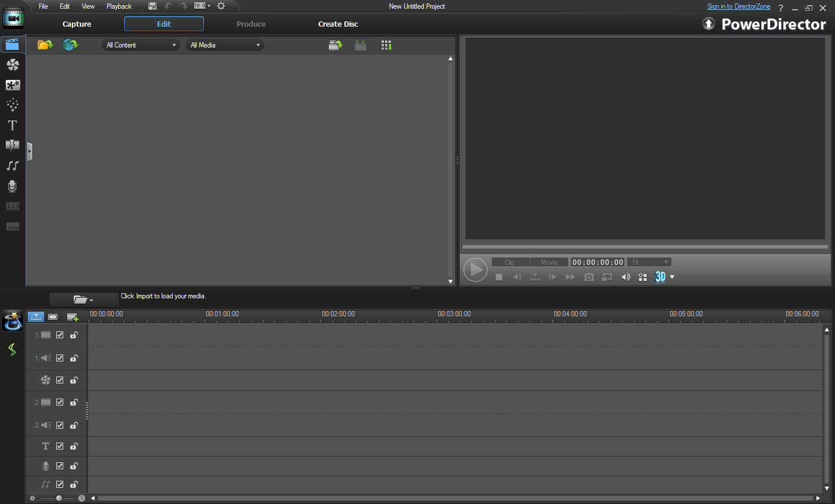835x504 pixels.
Task: Open the Transition Room
Action: pos(12,145)
